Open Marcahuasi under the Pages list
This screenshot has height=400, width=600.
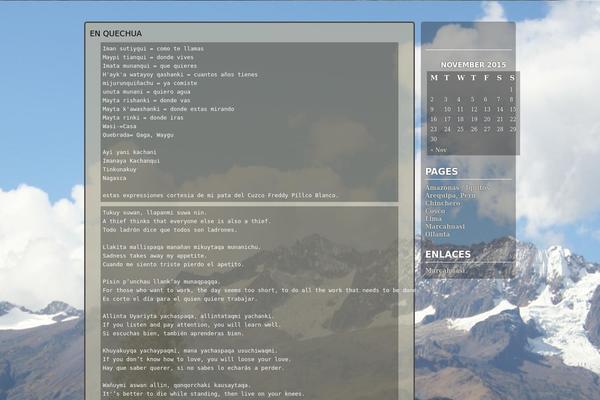(x=445, y=226)
